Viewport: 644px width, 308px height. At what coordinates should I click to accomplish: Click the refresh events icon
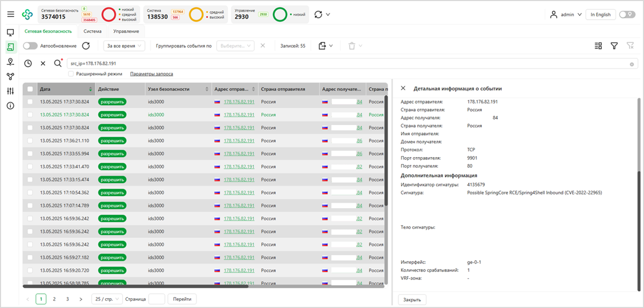86,46
